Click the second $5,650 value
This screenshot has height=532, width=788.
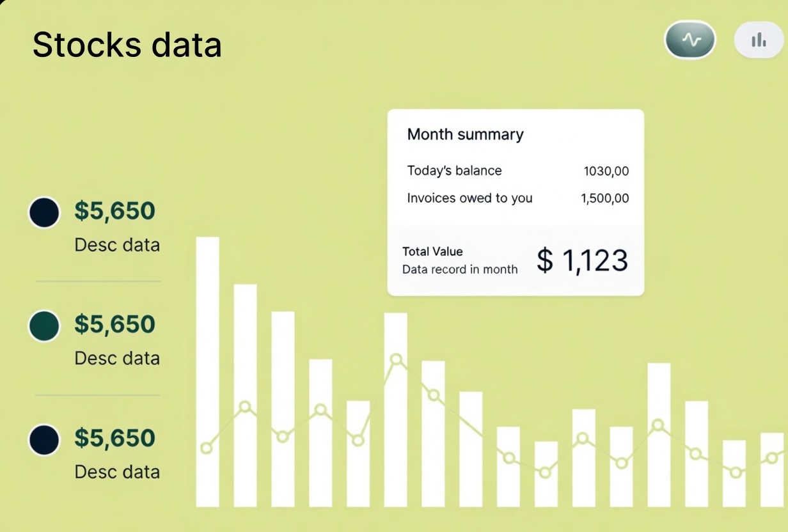pos(114,324)
